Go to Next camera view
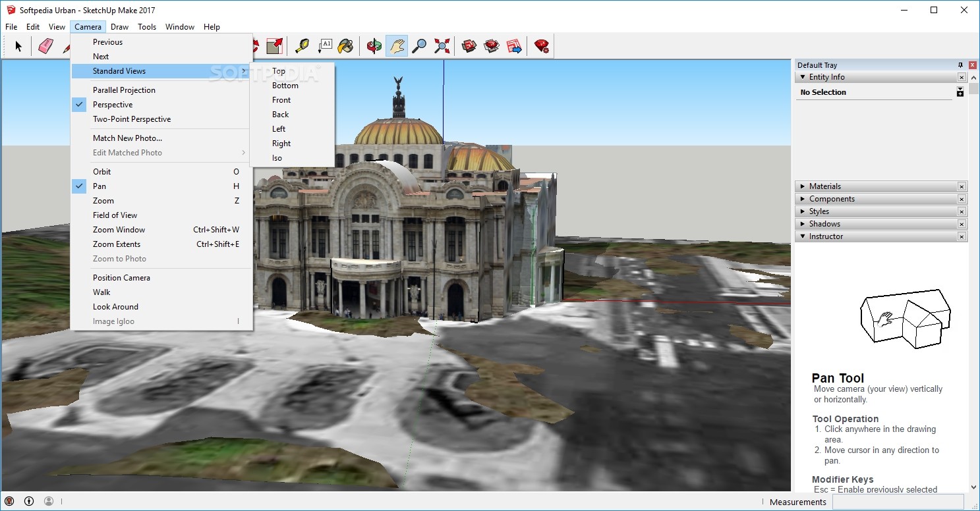This screenshot has width=980, height=511. [161, 57]
